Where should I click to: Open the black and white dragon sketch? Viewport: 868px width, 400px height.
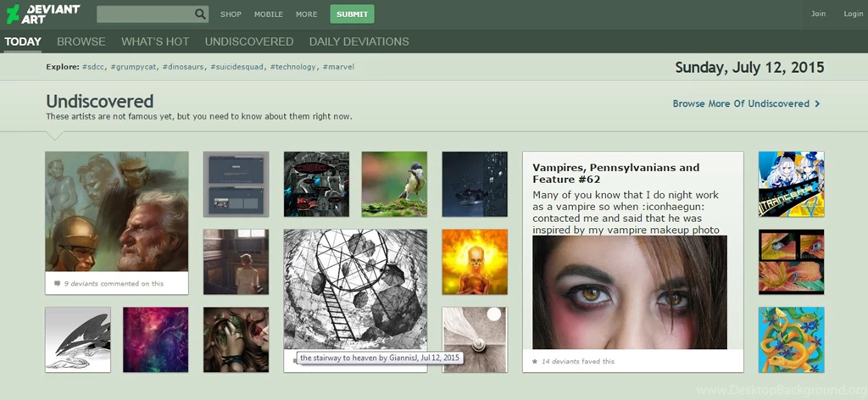click(x=78, y=340)
